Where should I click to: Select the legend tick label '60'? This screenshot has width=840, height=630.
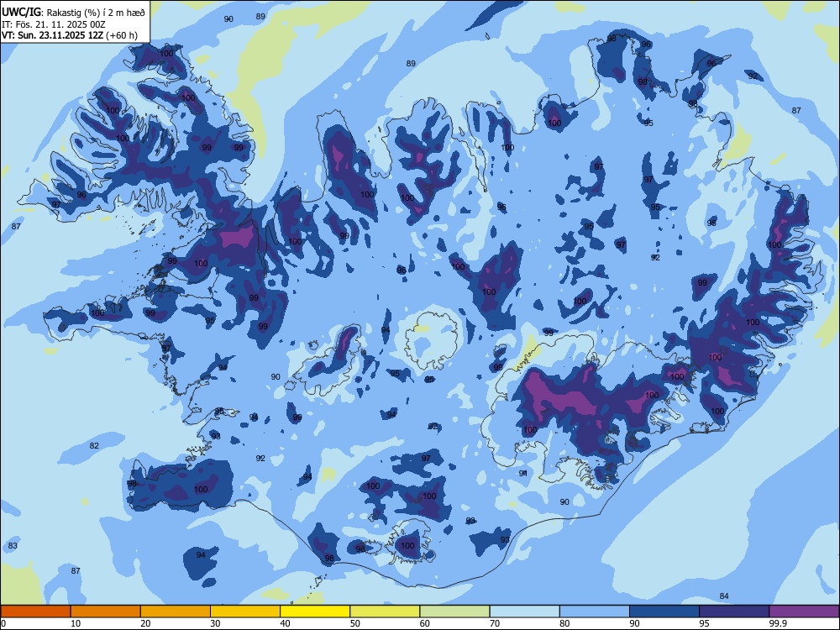click(x=425, y=623)
